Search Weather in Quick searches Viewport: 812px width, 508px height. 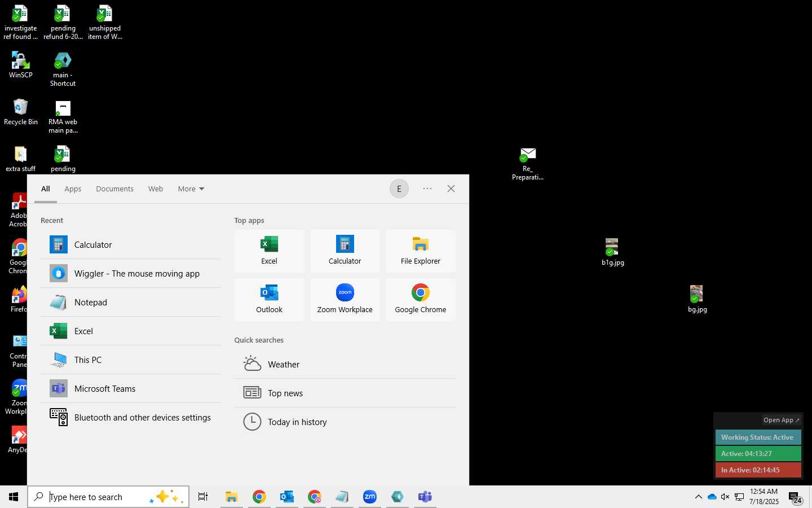pyautogui.click(x=345, y=365)
